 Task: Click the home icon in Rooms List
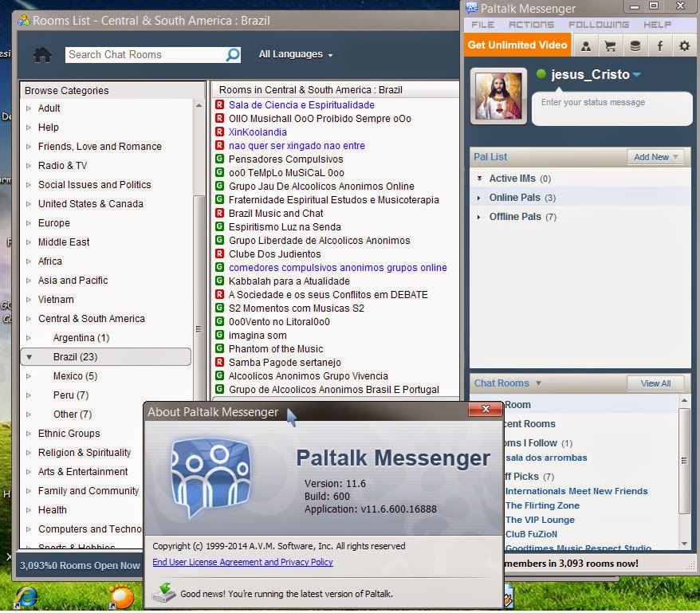click(42, 55)
